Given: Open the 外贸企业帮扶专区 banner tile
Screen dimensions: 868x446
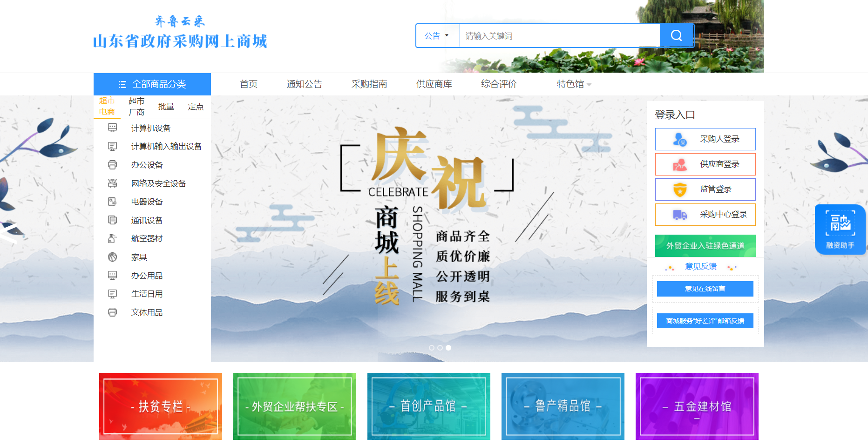Looking at the screenshot, I should (x=295, y=406).
